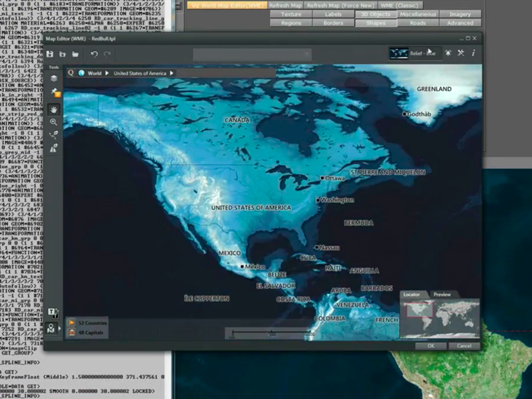The height and width of the screenshot is (399, 532).
Task: Select the road pen tool
Action: [x=54, y=148]
